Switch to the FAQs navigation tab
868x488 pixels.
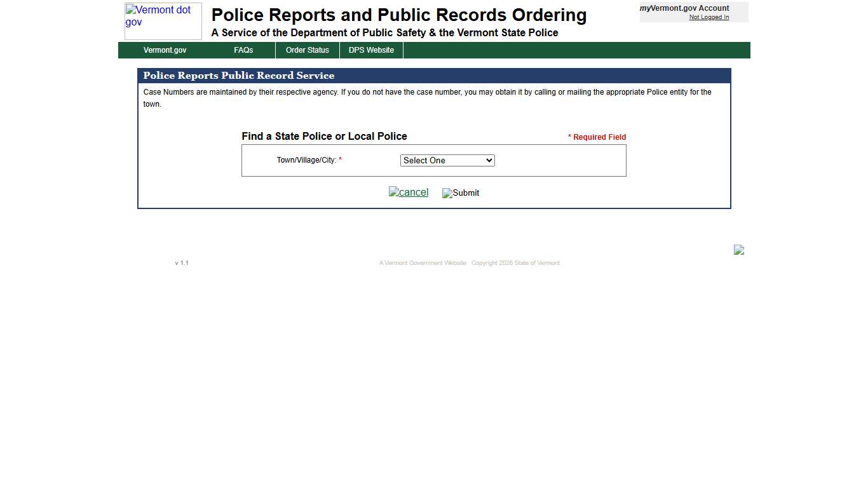coord(243,50)
